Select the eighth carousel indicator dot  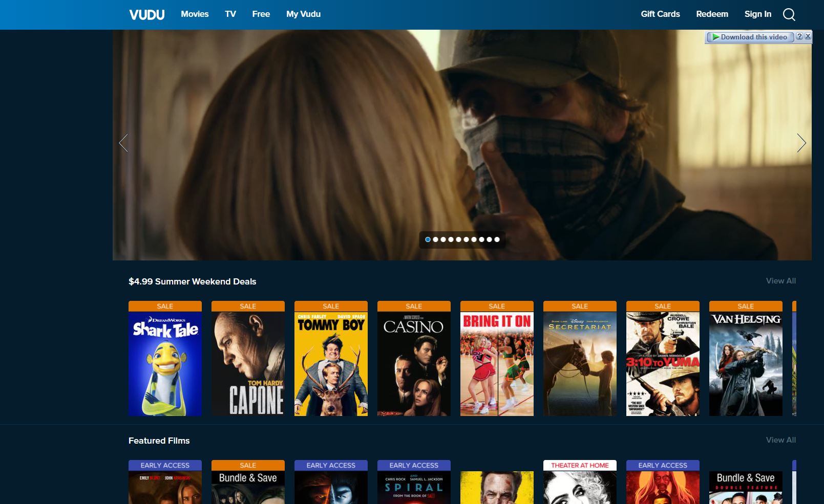point(481,239)
